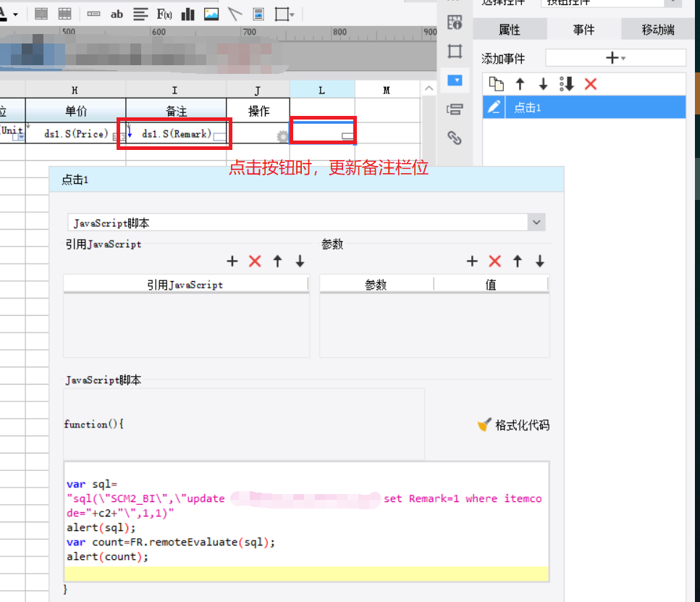Select column L header

[x=322, y=90]
